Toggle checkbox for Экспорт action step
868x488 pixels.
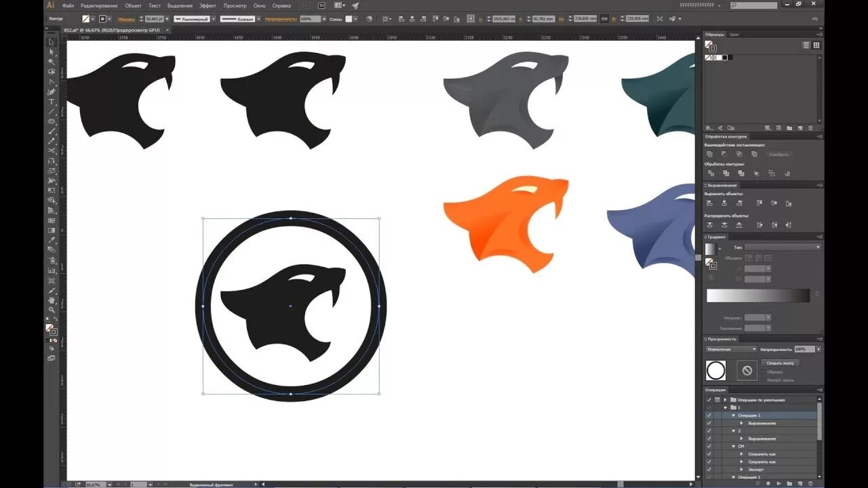(x=709, y=469)
